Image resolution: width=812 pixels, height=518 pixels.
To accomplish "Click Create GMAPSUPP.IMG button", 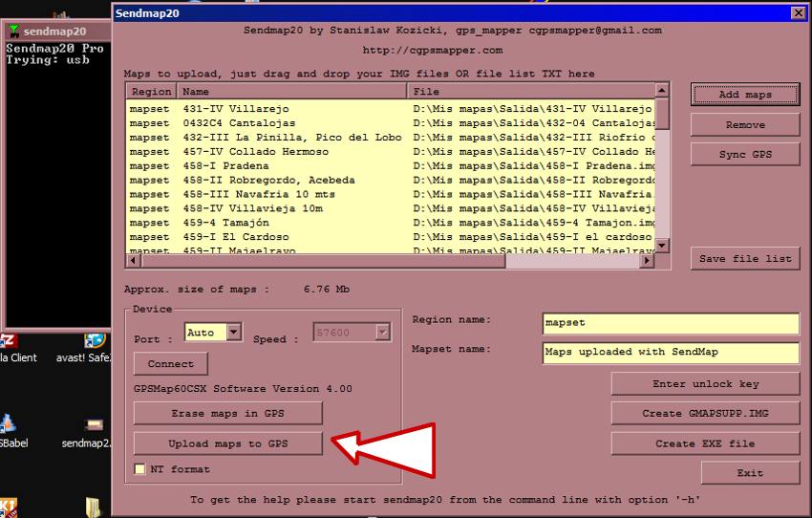I will tap(705, 414).
